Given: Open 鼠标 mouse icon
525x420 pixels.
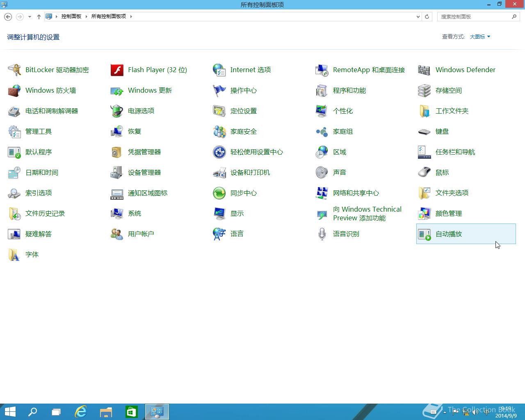Looking at the screenshot, I should click(x=425, y=172).
